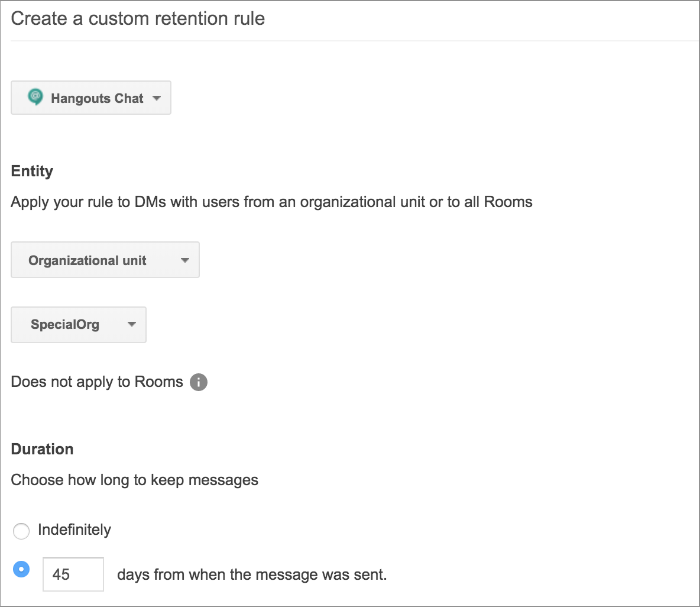
Task: Select the days-from-sent radio button
Action: [21, 570]
